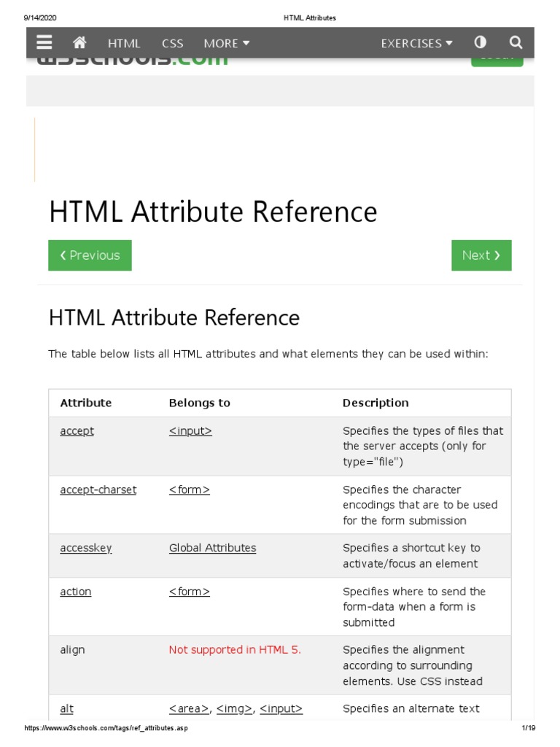Screen dimensions: 560x747
Task: Expand the MORE dropdown menu
Action: click(227, 43)
